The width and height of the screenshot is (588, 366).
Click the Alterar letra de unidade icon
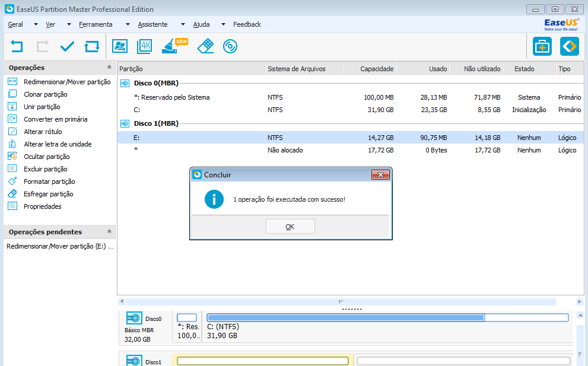12,144
